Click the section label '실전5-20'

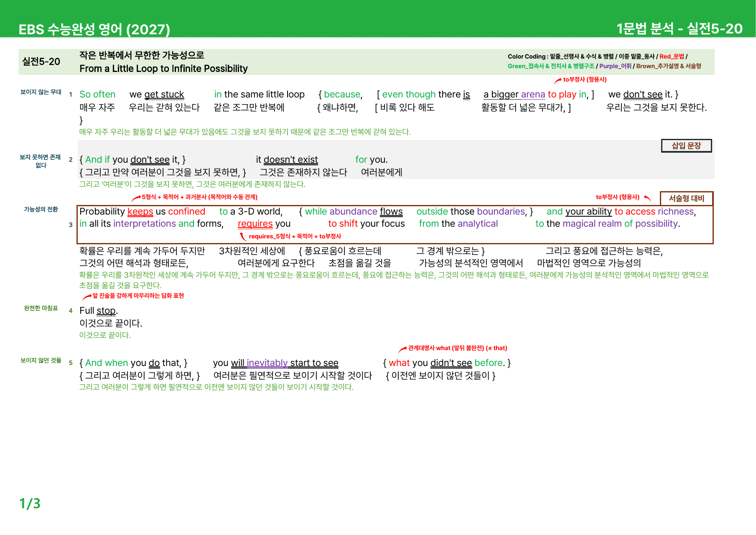[x=41, y=61]
